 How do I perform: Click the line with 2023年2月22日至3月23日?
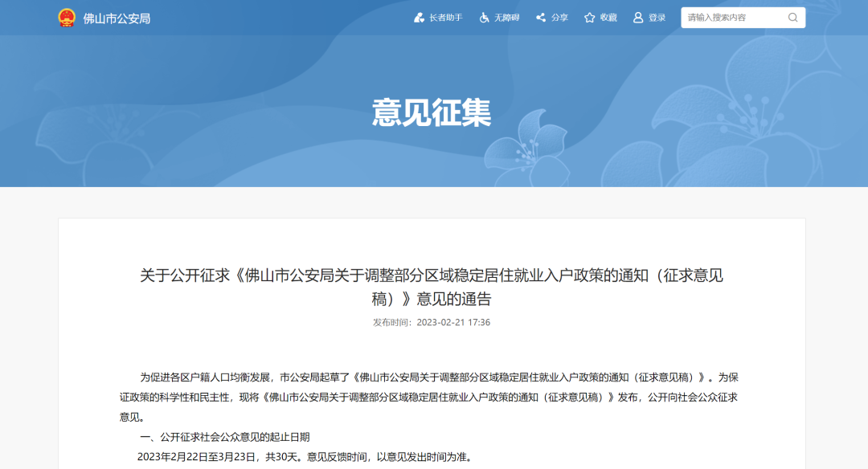click(304, 457)
